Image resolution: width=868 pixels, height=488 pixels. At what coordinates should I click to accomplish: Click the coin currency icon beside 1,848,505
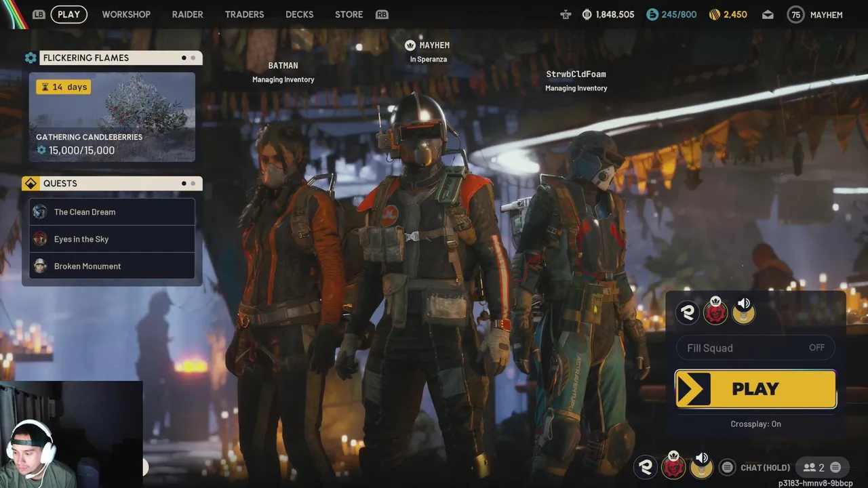[587, 14]
